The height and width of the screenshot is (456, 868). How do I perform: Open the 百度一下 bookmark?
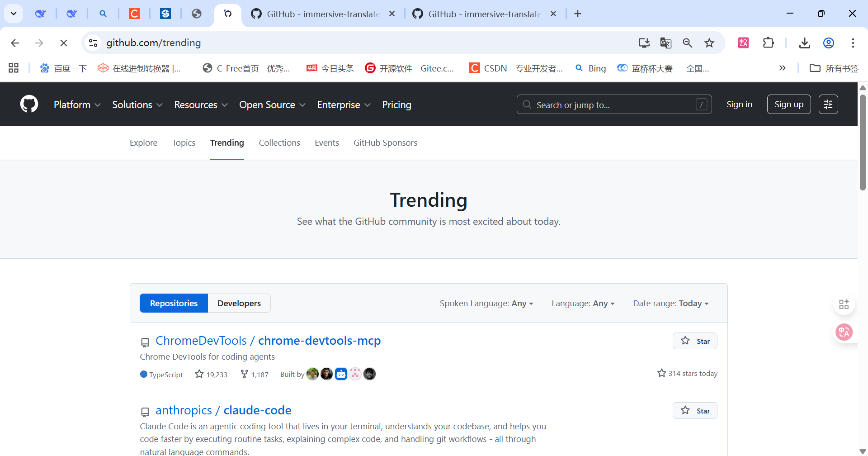click(x=63, y=68)
